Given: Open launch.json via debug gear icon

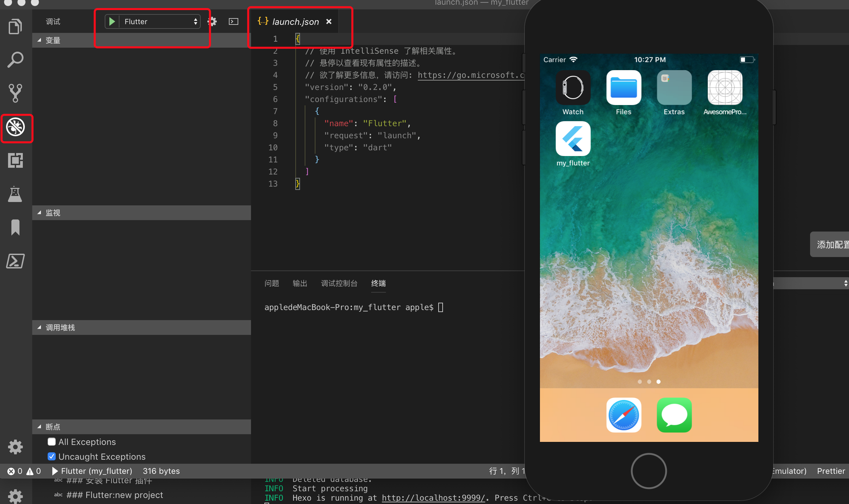Looking at the screenshot, I should coord(213,22).
